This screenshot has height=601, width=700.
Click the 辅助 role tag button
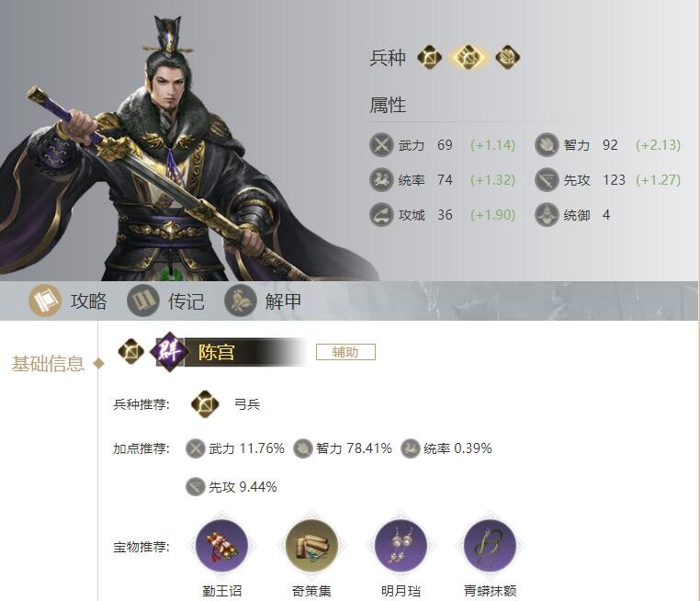[345, 352]
